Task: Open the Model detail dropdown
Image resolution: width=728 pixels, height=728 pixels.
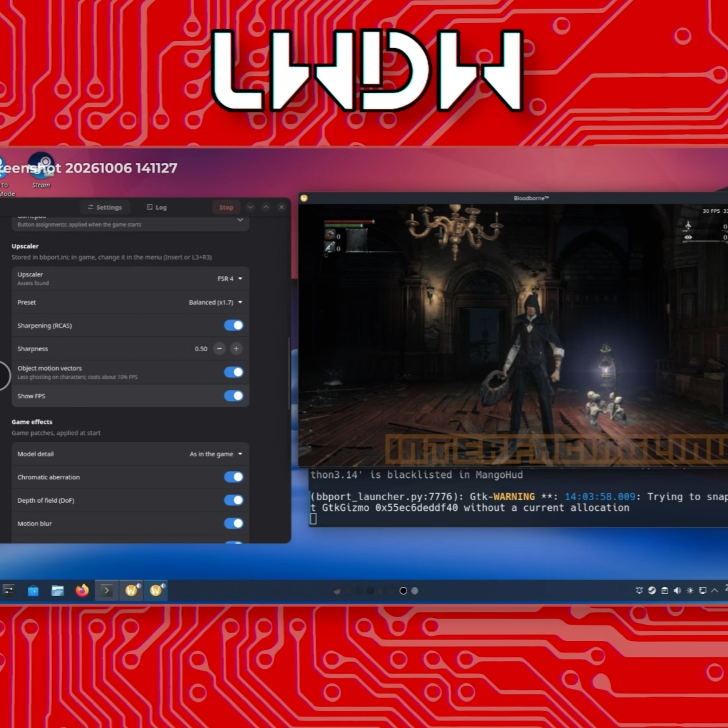Action: click(x=216, y=454)
